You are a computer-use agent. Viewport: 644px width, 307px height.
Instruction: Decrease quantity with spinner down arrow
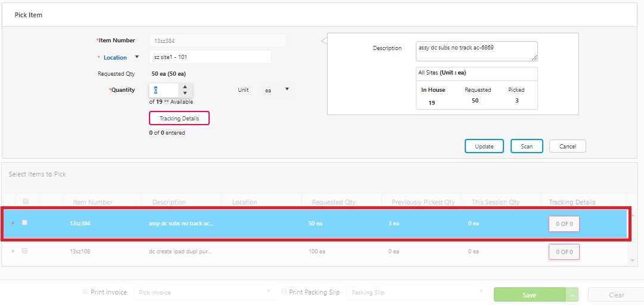(185, 93)
